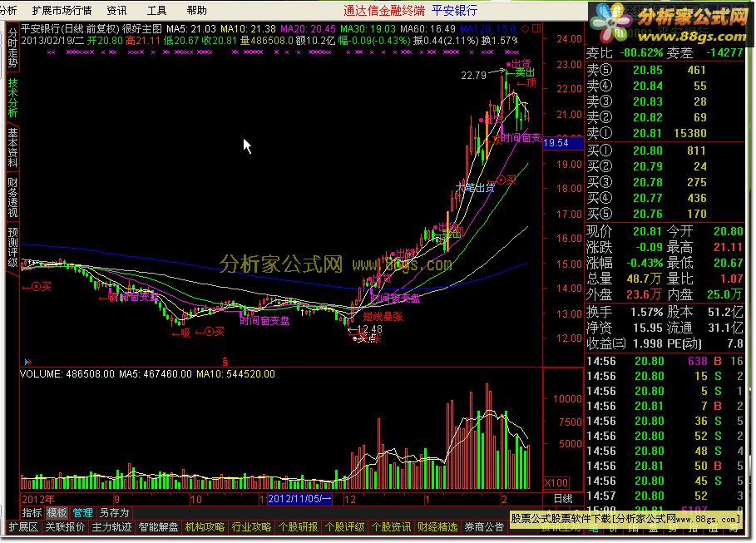Open the 行业攻略 bottom tab
The image size is (756, 543).
click(x=252, y=527)
